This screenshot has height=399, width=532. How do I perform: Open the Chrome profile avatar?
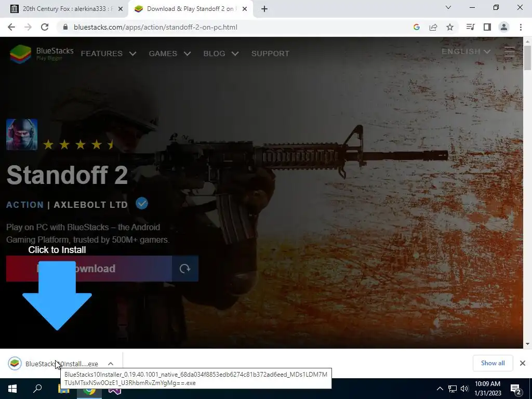[x=504, y=27]
